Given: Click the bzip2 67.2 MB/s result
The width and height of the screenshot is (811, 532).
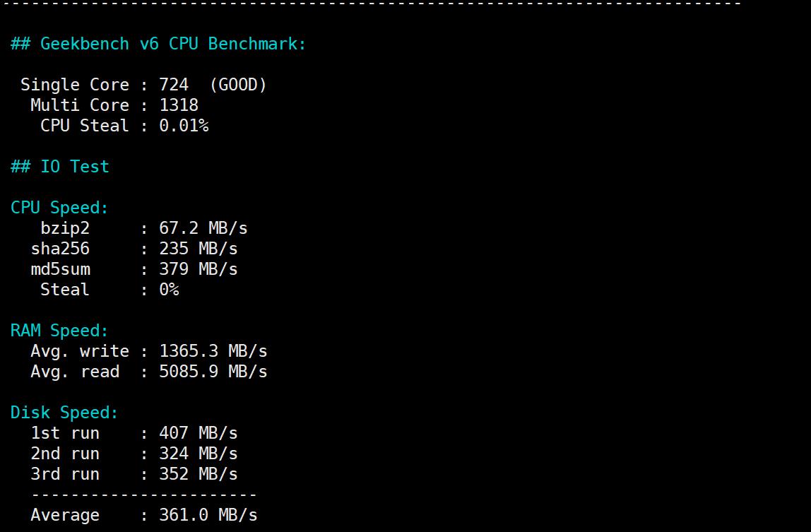Looking at the screenshot, I should [203, 228].
